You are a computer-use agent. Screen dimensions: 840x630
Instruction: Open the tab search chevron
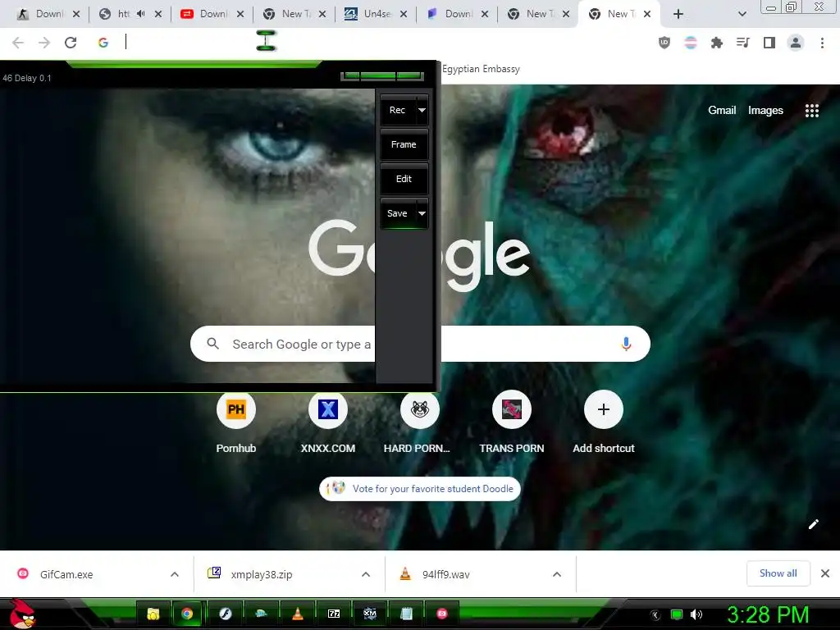click(742, 14)
